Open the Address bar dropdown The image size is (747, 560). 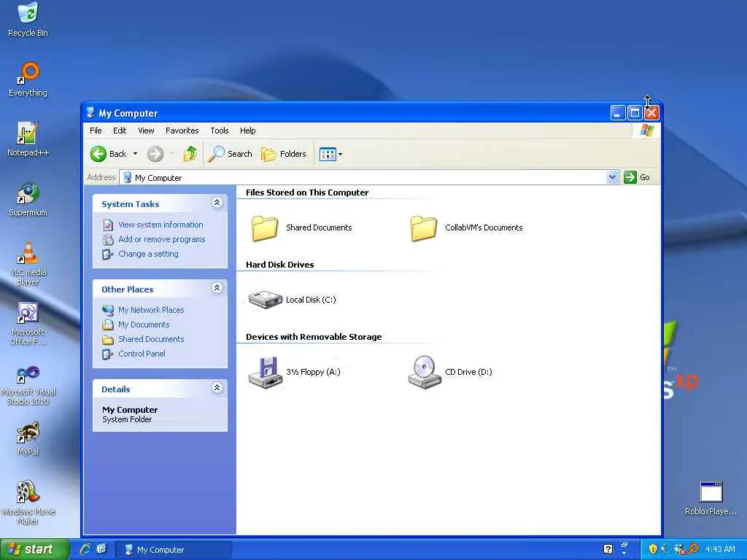click(x=612, y=178)
